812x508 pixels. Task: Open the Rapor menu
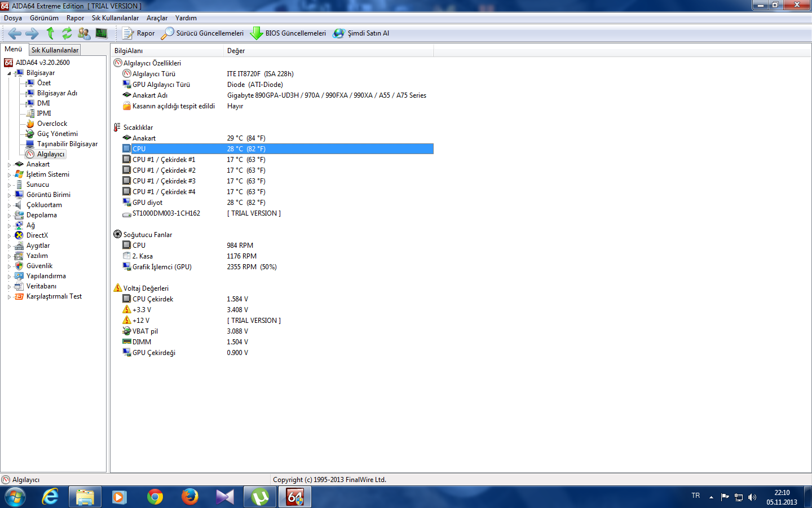tap(75, 18)
